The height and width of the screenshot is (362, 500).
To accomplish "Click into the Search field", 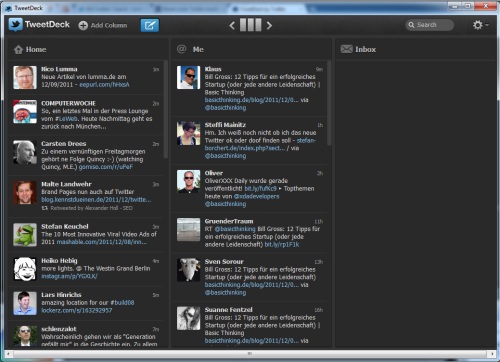I will pyautogui.click(x=430, y=25).
